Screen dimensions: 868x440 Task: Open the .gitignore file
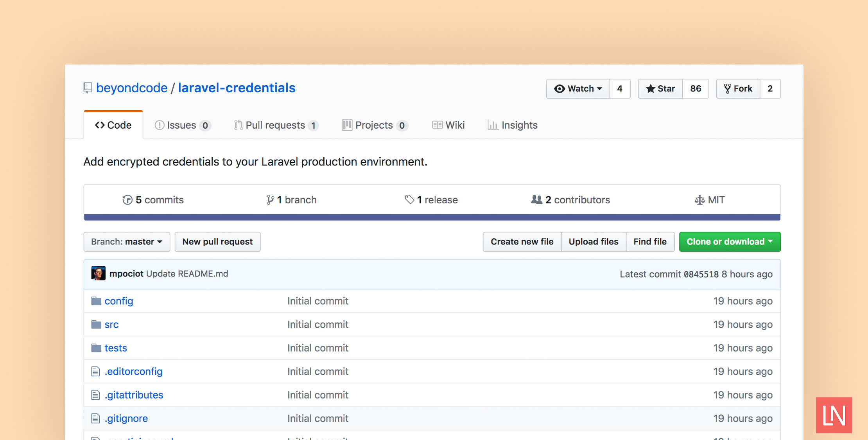pos(126,418)
